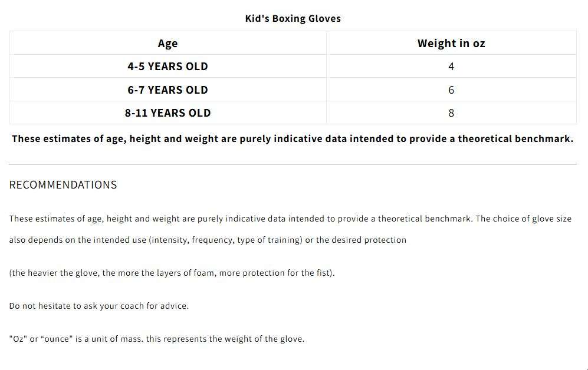Click the RECOMMENDATIONS heading
588x370 pixels.
[63, 185]
